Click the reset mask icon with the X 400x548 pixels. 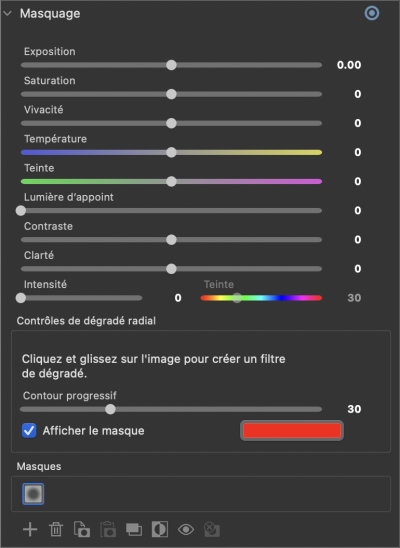tap(212, 529)
